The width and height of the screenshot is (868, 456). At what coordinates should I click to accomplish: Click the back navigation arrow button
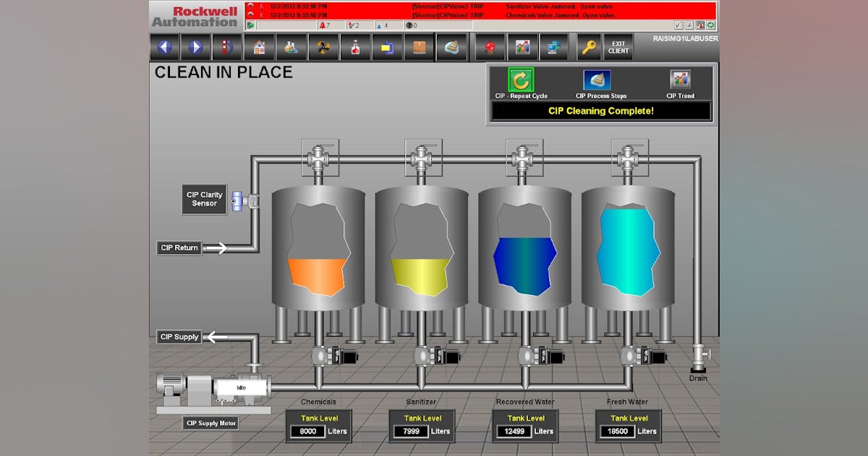(x=165, y=48)
